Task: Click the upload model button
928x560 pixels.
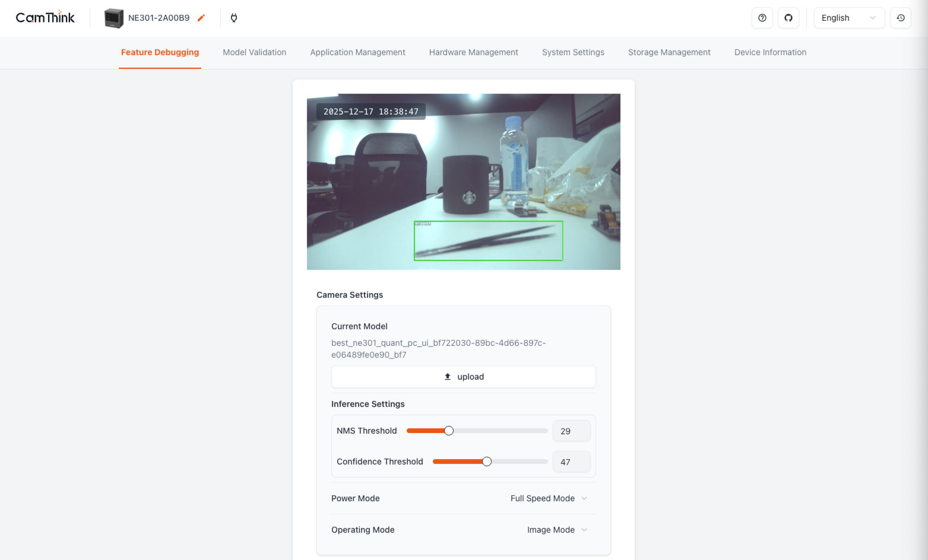Action: tap(463, 376)
